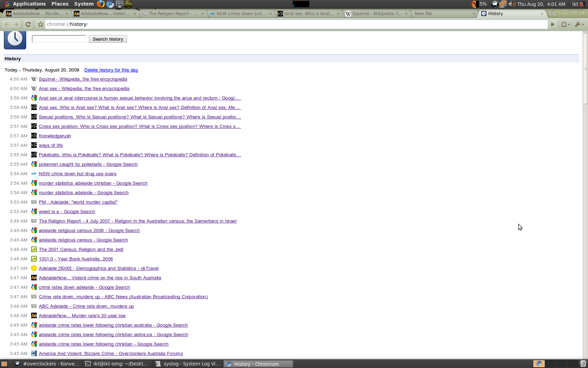Switch to #overclockers Konversation taskbar window
This screenshot has width=588, height=368.
tap(48, 364)
